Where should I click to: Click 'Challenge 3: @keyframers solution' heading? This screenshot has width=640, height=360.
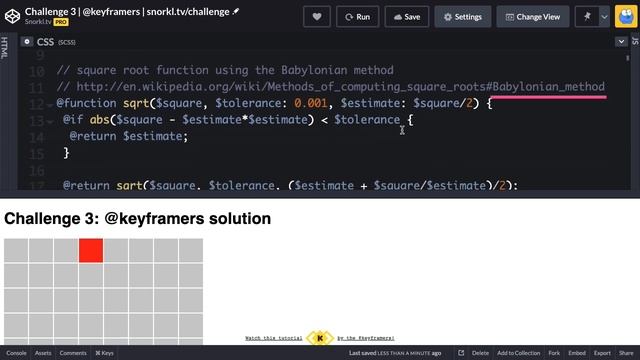tap(138, 219)
